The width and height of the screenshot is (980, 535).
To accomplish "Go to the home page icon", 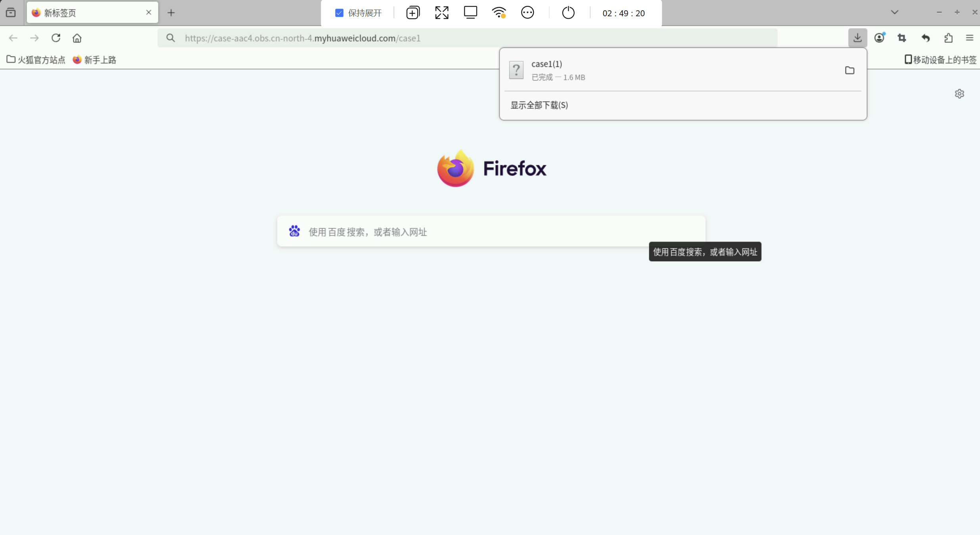I will [x=77, y=38].
